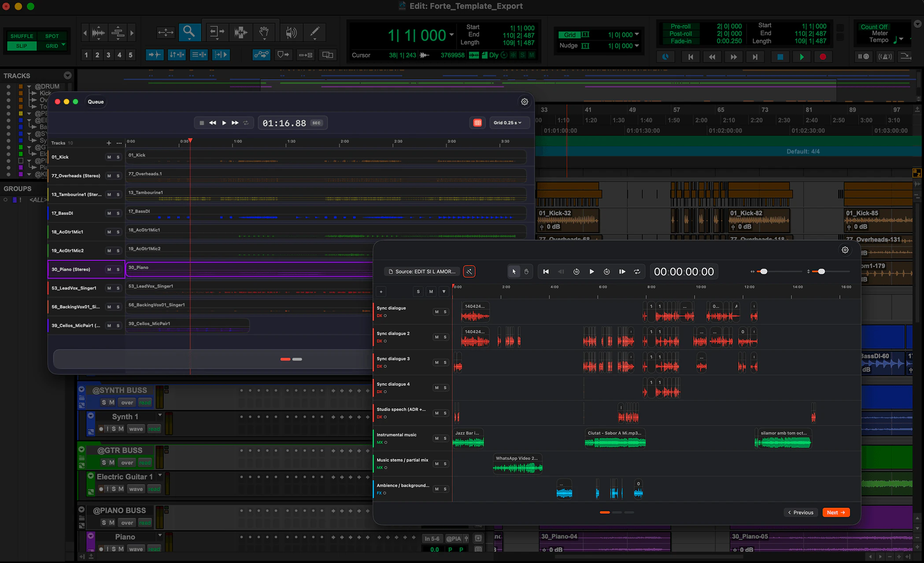
Task: Click the 01:16.88 time display in Queue
Action: tap(293, 123)
